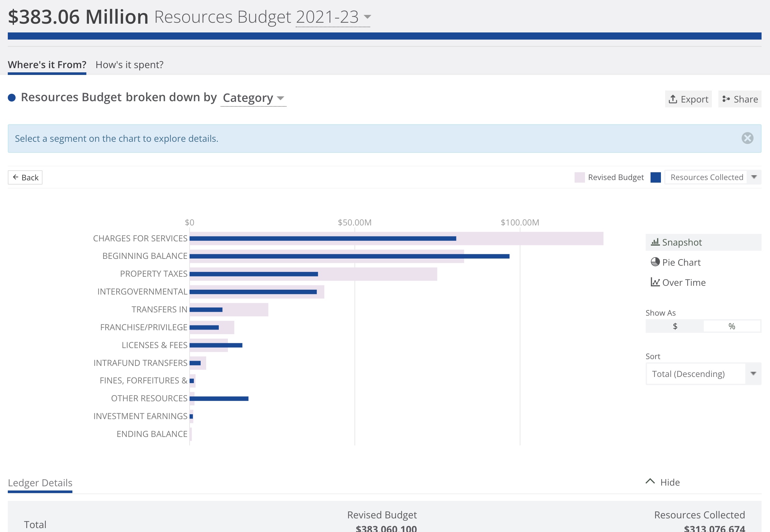The width and height of the screenshot is (770, 532).
Task: Click the Revised Budget column header in ledger
Action: (x=382, y=515)
